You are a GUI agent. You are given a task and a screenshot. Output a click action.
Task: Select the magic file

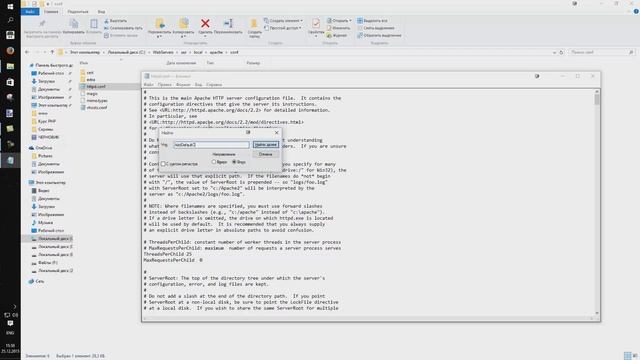(x=92, y=93)
